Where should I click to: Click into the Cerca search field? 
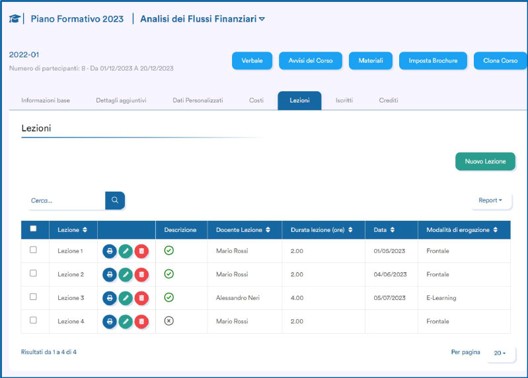[66, 201]
